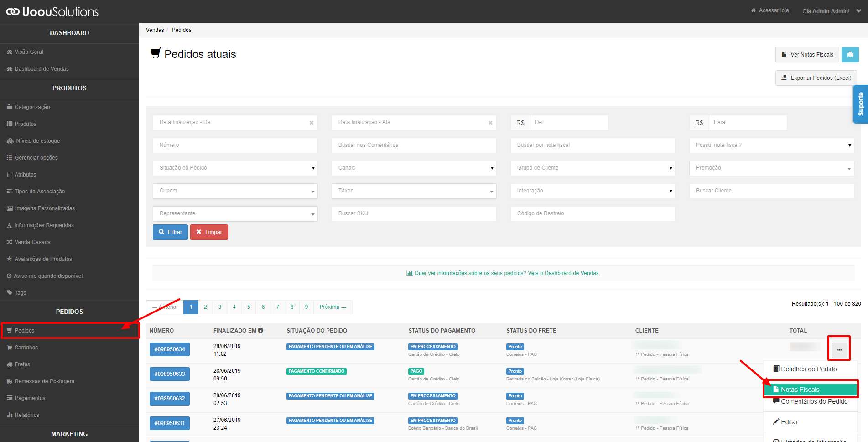Expand the Canais dropdown
This screenshot has height=442, width=868.
pyautogui.click(x=414, y=168)
